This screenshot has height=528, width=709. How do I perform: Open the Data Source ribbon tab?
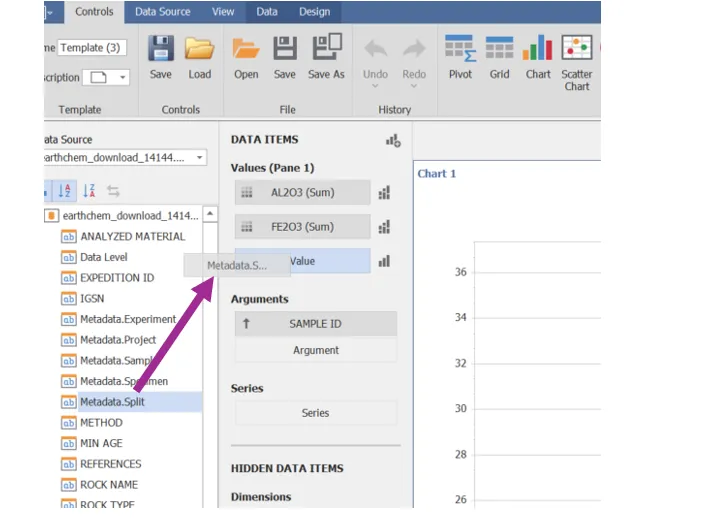(162, 12)
